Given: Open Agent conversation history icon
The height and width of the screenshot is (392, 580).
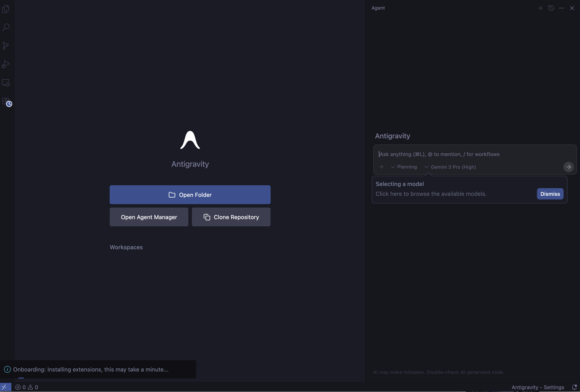Looking at the screenshot, I should 551,8.
